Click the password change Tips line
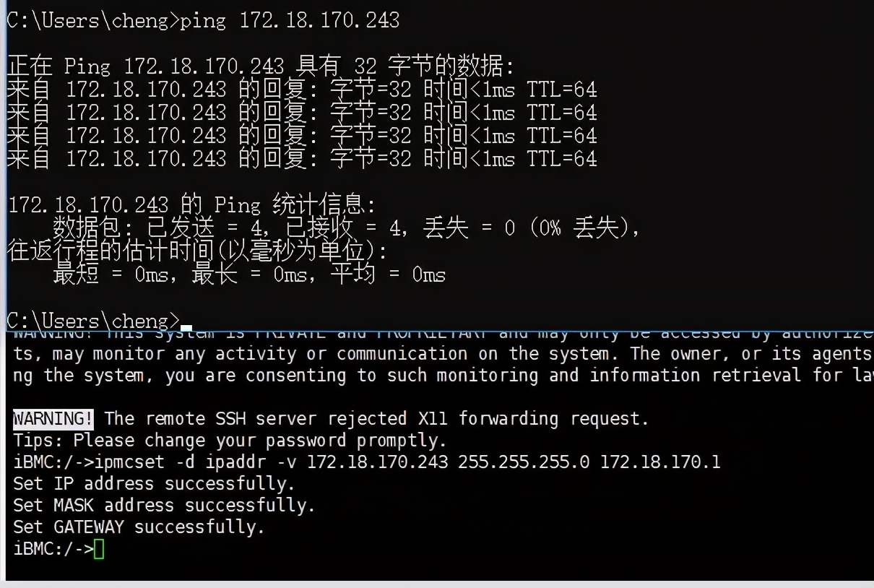This screenshot has height=588, width=874. pyautogui.click(x=230, y=440)
